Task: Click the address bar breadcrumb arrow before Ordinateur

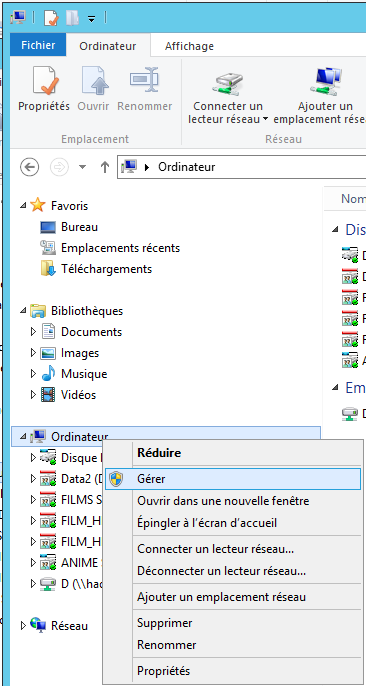Action: (x=147, y=167)
